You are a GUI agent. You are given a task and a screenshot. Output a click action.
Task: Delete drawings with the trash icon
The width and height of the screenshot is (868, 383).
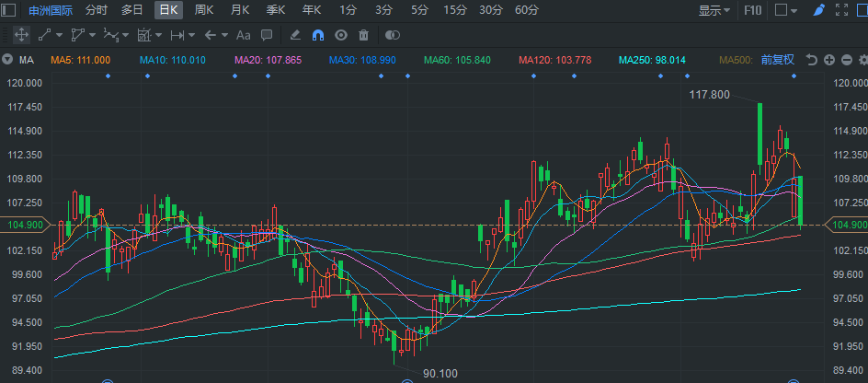coord(364,35)
